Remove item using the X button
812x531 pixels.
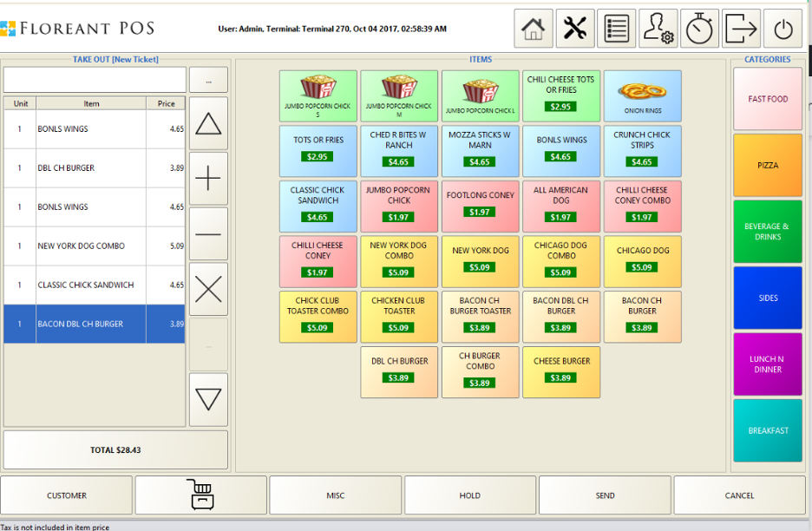[208, 289]
